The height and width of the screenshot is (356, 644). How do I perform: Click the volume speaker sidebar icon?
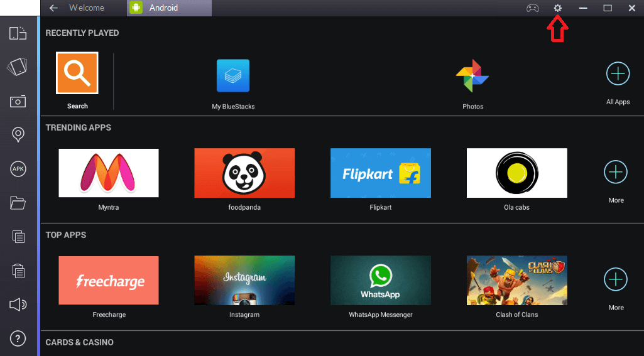click(x=18, y=305)
